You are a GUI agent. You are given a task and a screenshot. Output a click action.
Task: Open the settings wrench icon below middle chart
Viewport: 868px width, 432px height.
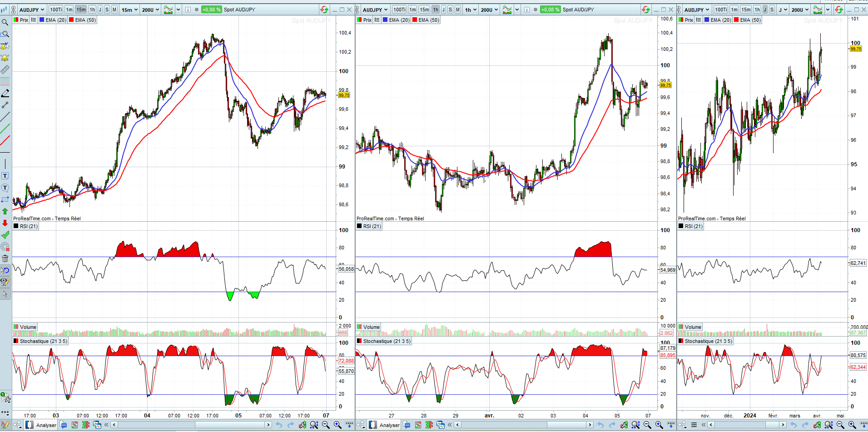[x=624, y=425]
